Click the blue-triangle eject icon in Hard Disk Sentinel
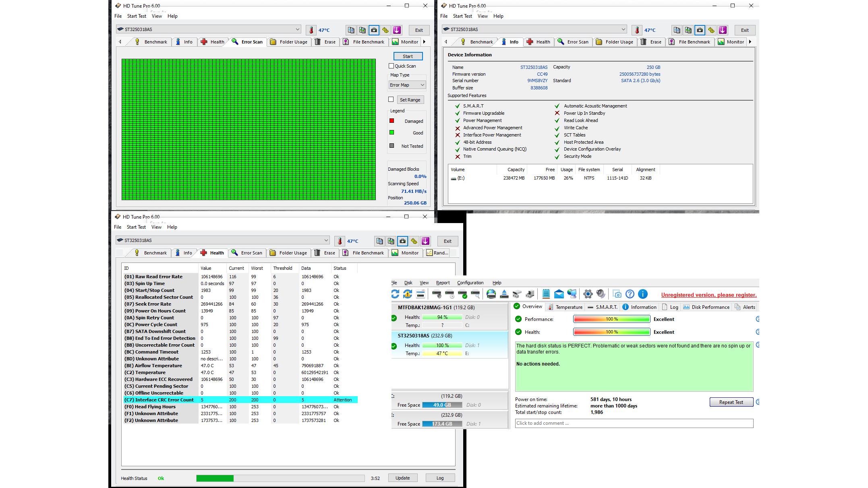The image size is (868, 488). click(504, 294)
